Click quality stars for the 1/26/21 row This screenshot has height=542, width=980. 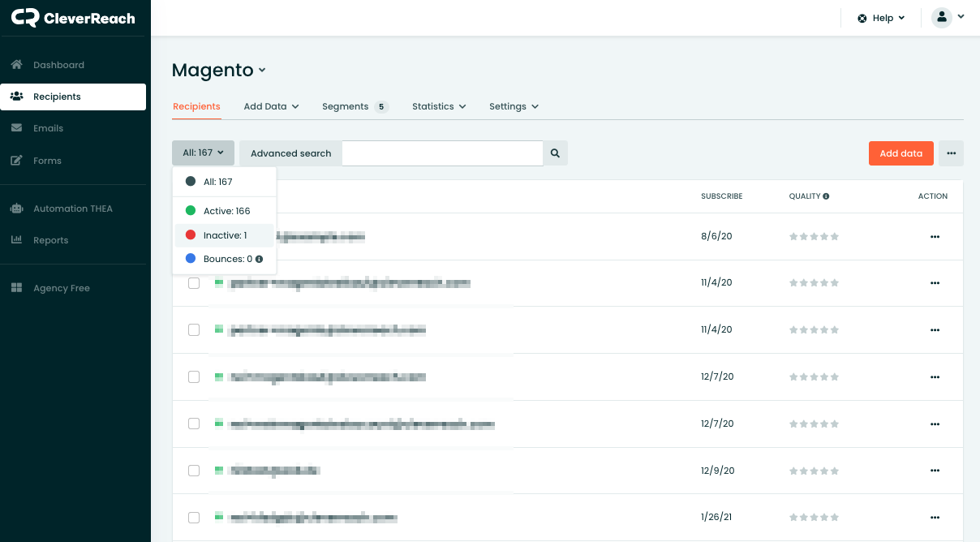[x=814, y=518]
